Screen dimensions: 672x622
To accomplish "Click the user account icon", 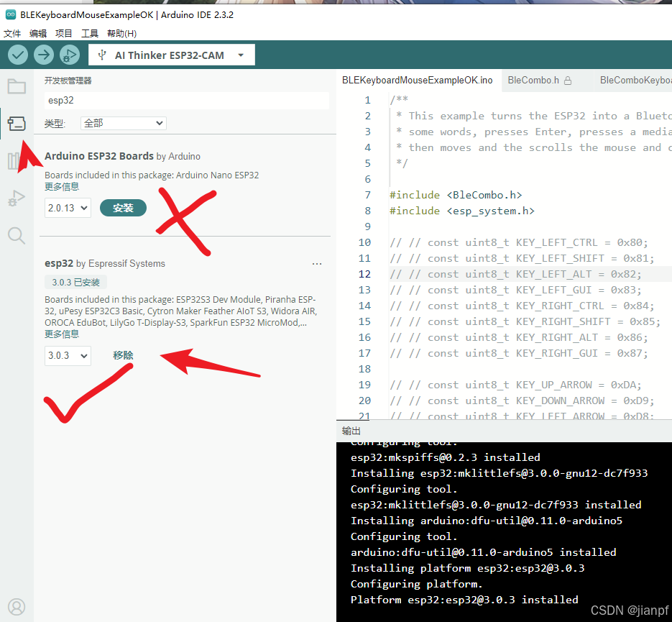I will click(17, 607).
